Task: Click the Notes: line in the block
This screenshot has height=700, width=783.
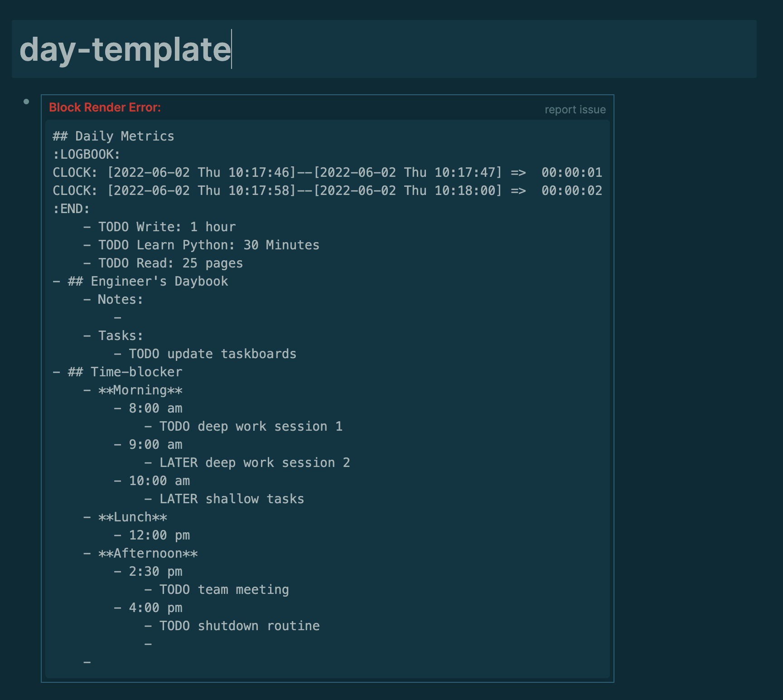Action: (120, 299)
